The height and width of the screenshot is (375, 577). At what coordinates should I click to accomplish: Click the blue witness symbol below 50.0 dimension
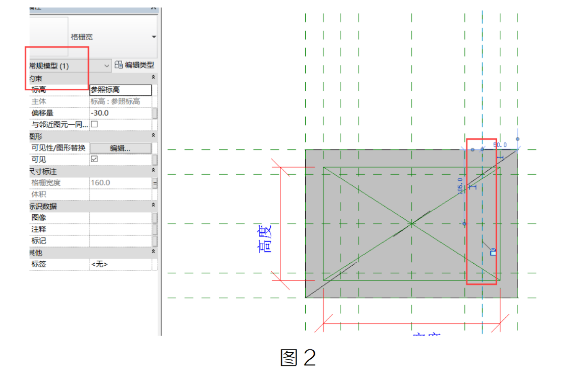pos(500,158)
